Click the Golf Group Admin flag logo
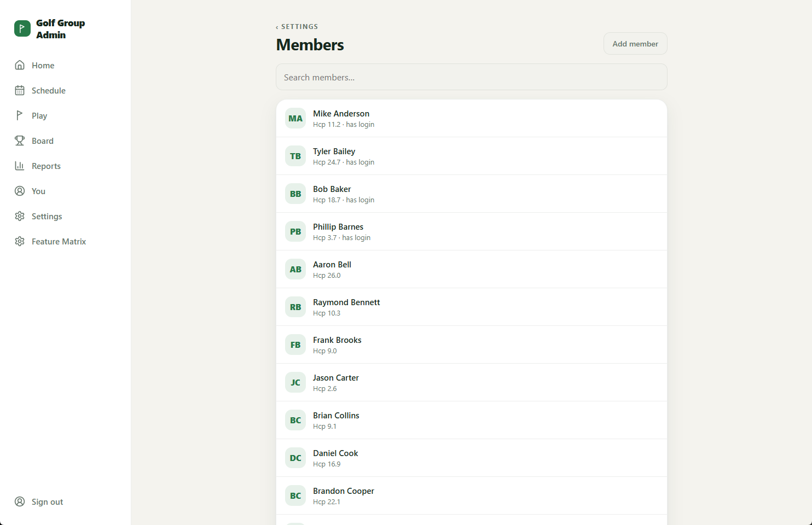The image size is (812, 525). pyautogui.click(x=22, y=28)
